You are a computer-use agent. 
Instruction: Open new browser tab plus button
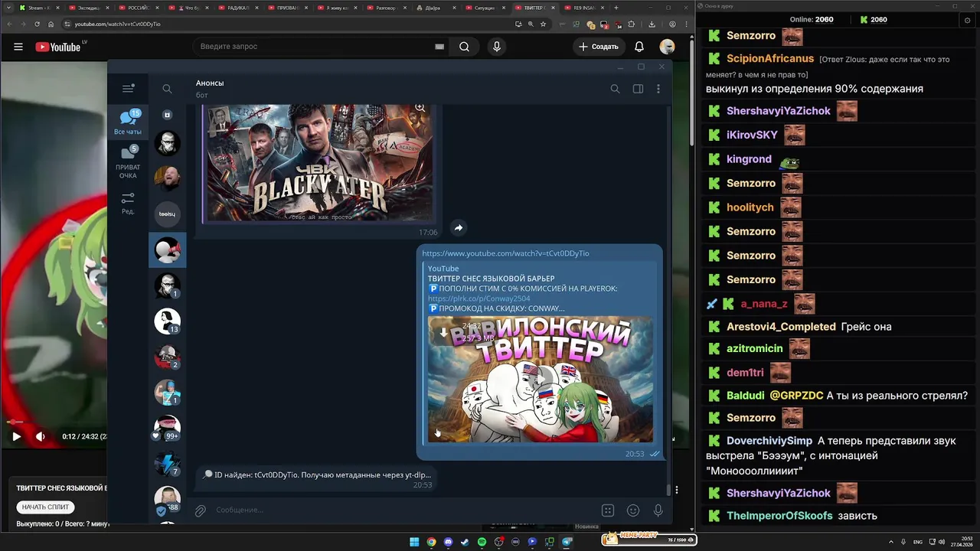point(616,8)
